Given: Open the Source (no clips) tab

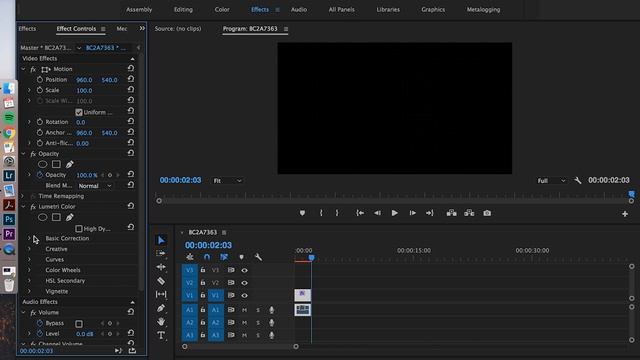Looking at the screenshot, I should pyautogui.click(x=178, y=29).
